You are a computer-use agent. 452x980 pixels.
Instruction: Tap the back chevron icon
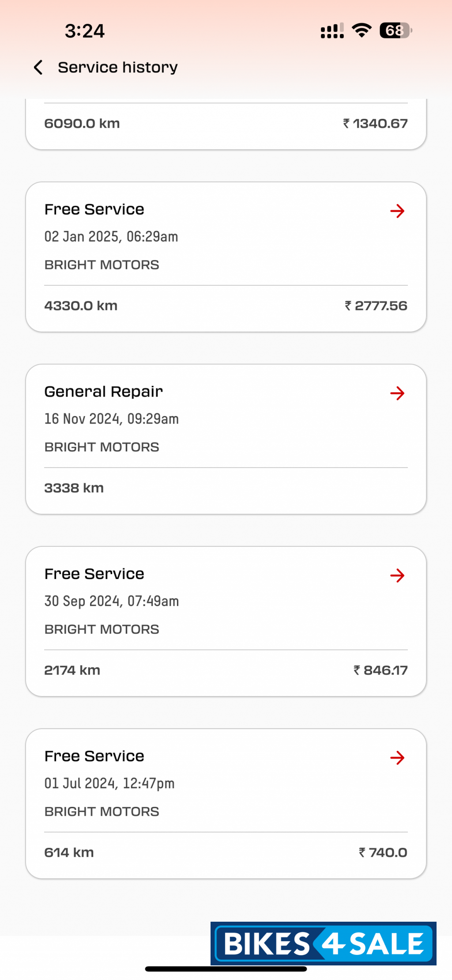(x=38, y=68)
